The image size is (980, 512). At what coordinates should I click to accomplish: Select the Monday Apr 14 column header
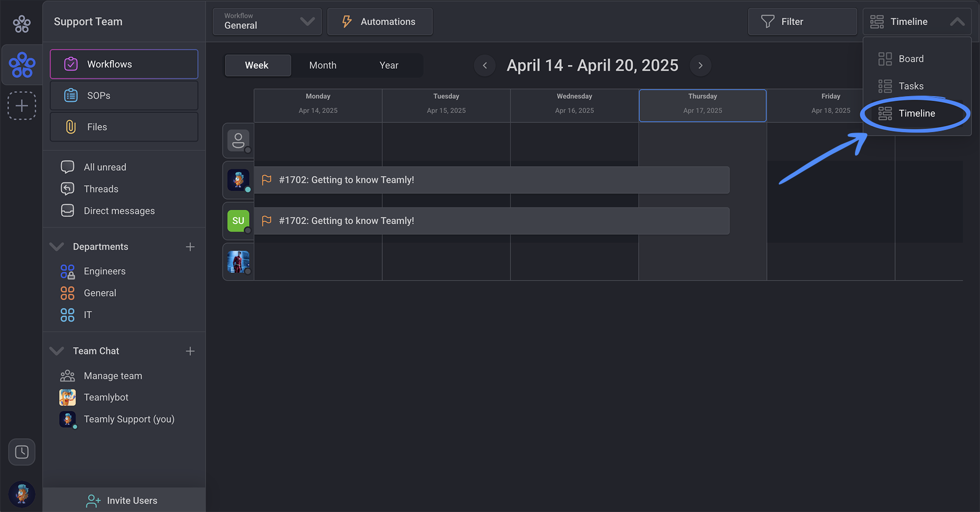tap(318, 105)
